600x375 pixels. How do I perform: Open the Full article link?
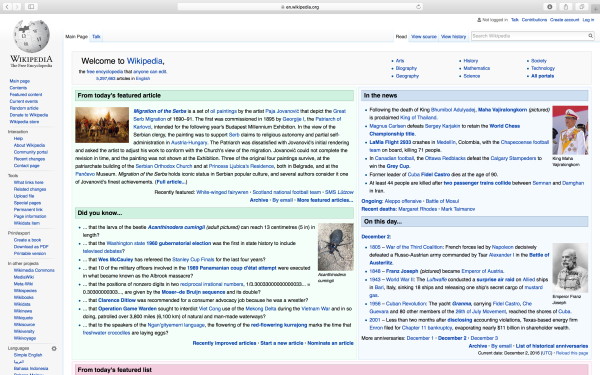pos(171,182)
